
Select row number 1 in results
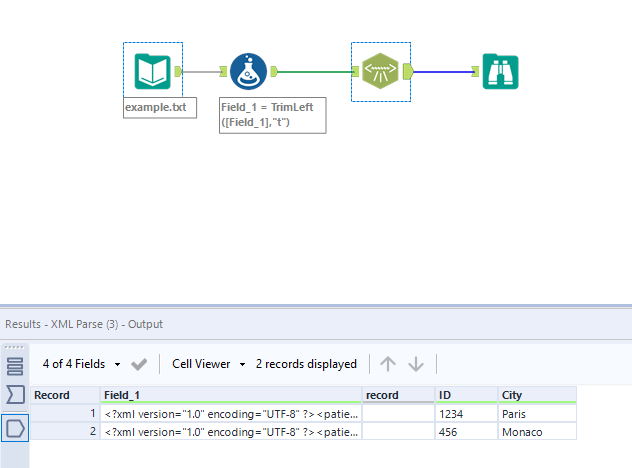pos(65,413)
